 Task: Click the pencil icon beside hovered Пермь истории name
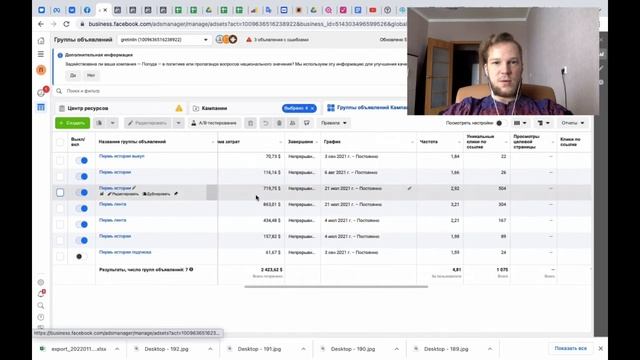click(x=134, y=188)
